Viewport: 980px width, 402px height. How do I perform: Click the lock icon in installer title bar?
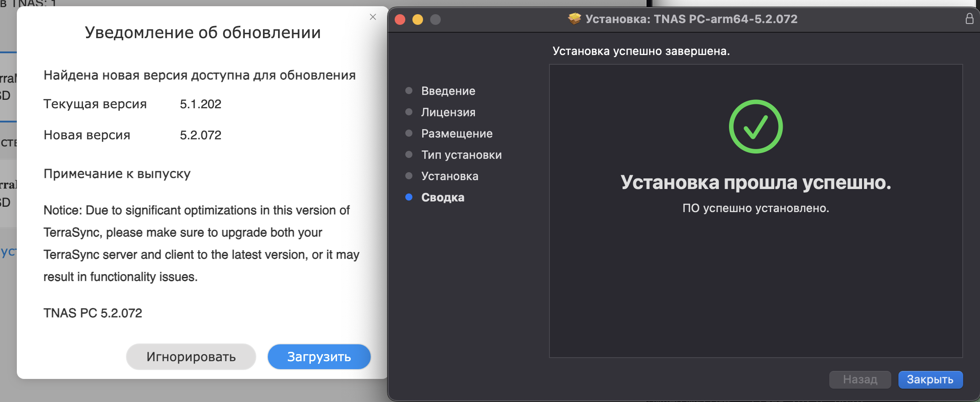click(x=970, y=19)
